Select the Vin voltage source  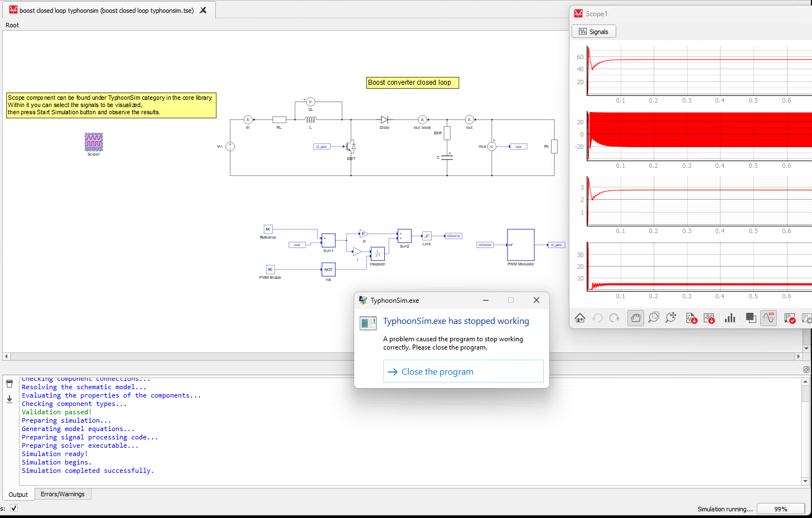(230, 147)
